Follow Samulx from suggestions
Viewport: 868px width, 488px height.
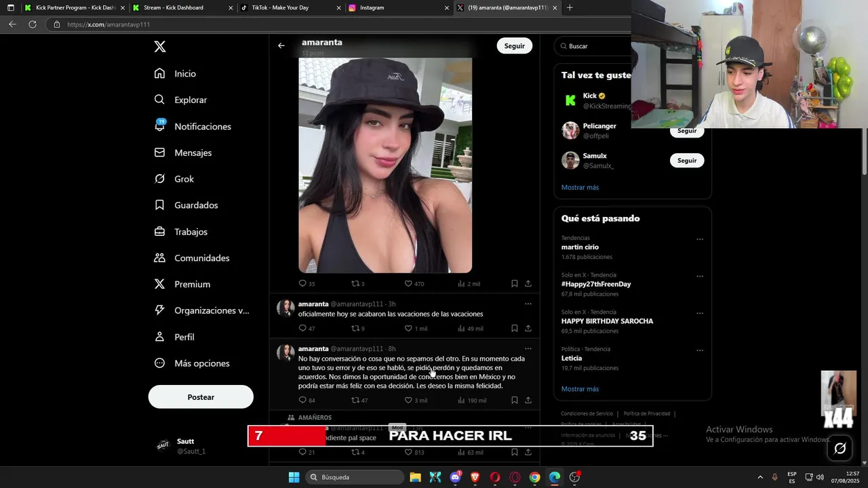[x=687, y=161]
